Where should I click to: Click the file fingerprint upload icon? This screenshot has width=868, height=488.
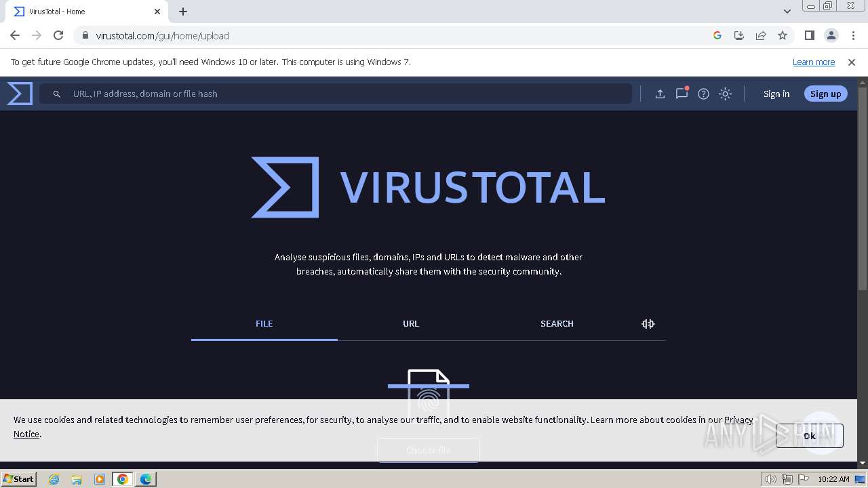point(429,396)
